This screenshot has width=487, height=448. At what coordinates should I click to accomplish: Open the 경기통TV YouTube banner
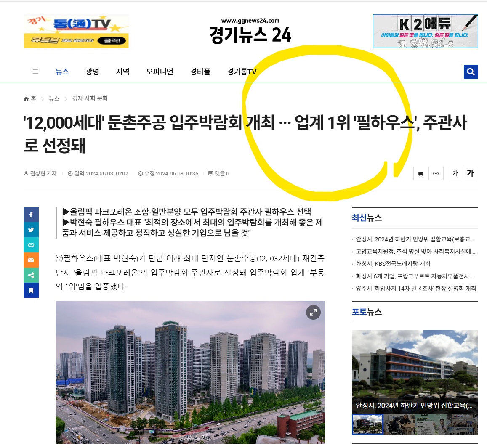tap(76, 32)
